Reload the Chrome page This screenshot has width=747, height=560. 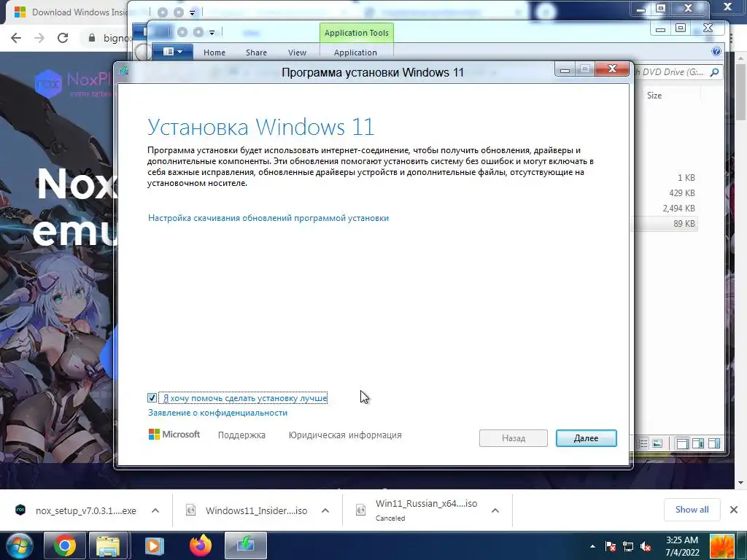63,38
